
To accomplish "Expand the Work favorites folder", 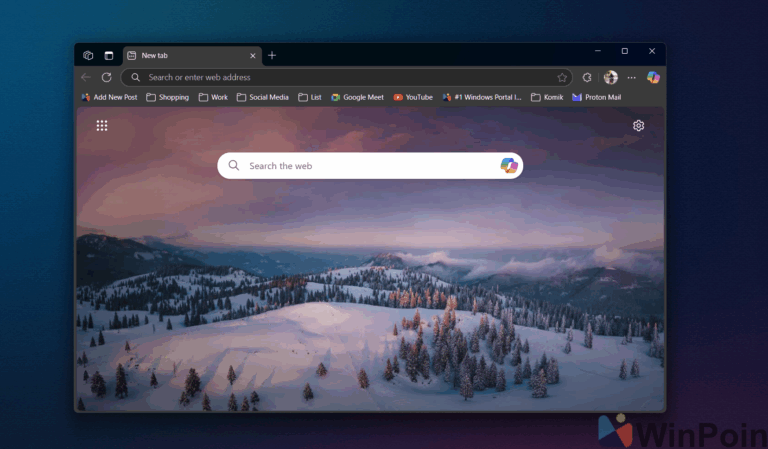I will [213, 97].
